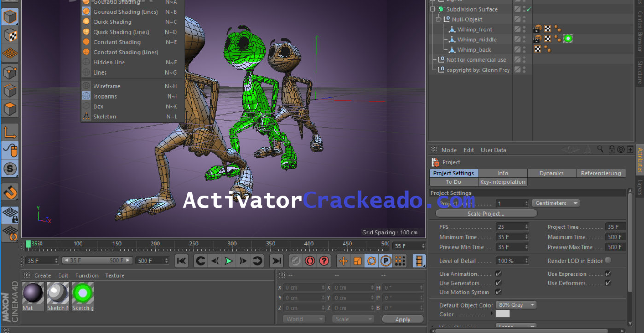
Task: Click the Scale Project... button
Action: tap(486, 213)
